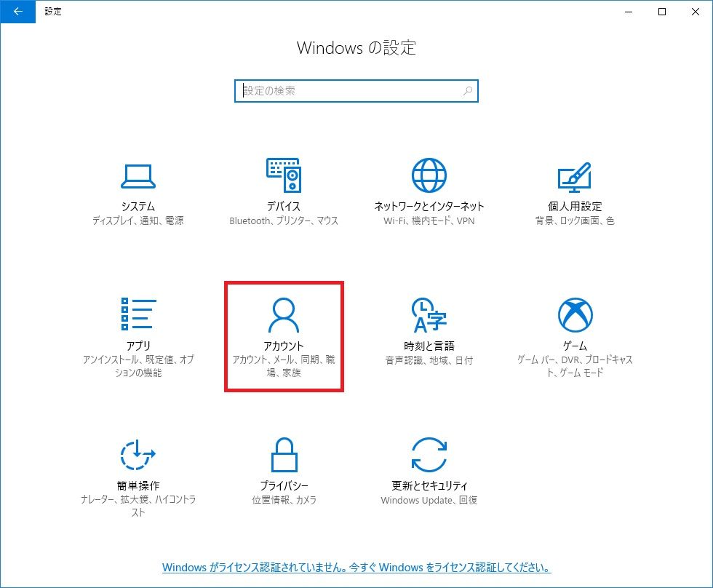This screenshot has height=588, width=713.
Task: Open the 簡単操作 ease of access icon
Action: [x=138, y=455]
